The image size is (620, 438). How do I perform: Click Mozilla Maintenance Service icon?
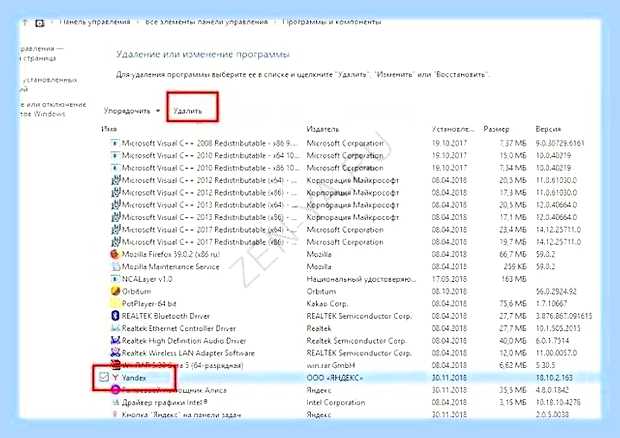115,266
